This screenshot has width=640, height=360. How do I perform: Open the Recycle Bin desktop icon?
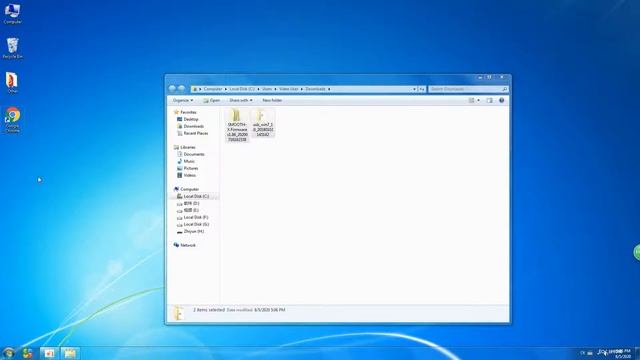[12, 49]
